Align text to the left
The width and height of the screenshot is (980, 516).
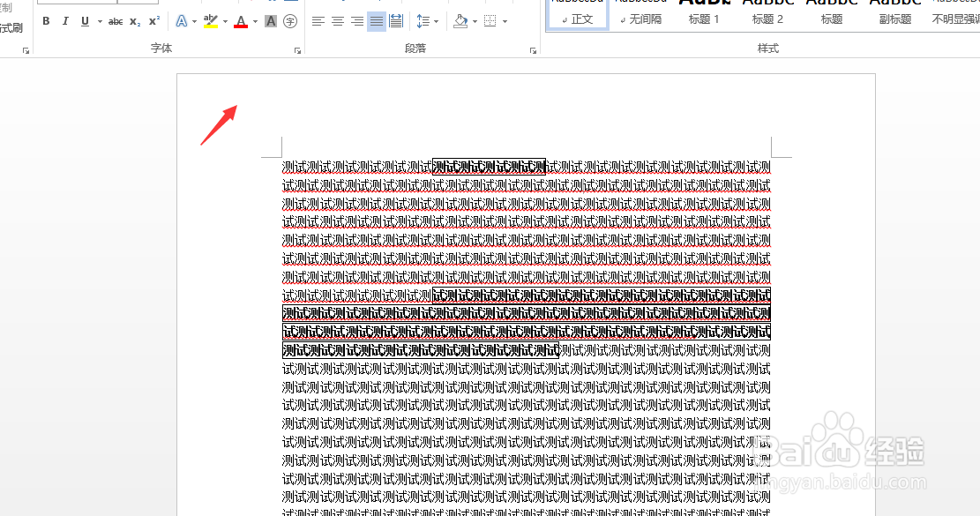point(318,21)
